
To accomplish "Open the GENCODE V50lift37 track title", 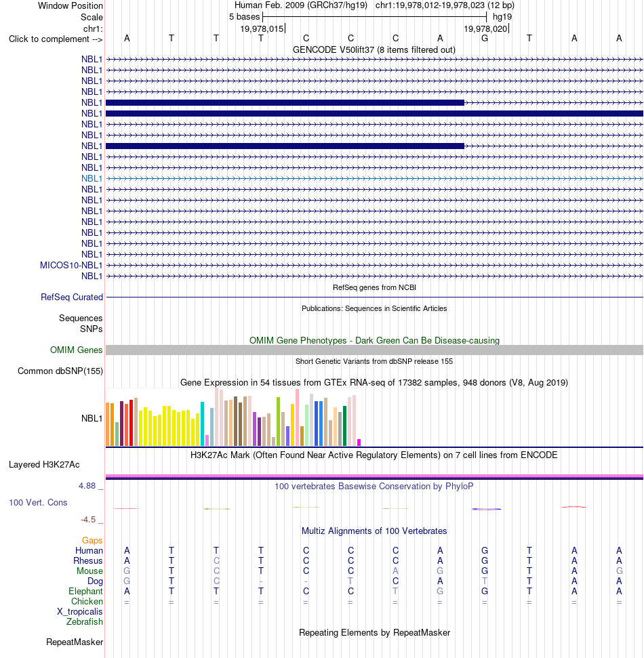I will click(374, 49).
